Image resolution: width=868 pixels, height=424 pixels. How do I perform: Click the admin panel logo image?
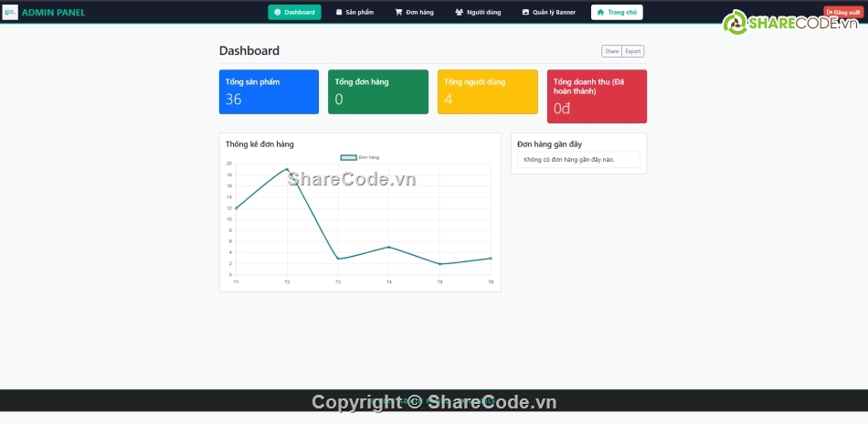click(x=10, y=12)
